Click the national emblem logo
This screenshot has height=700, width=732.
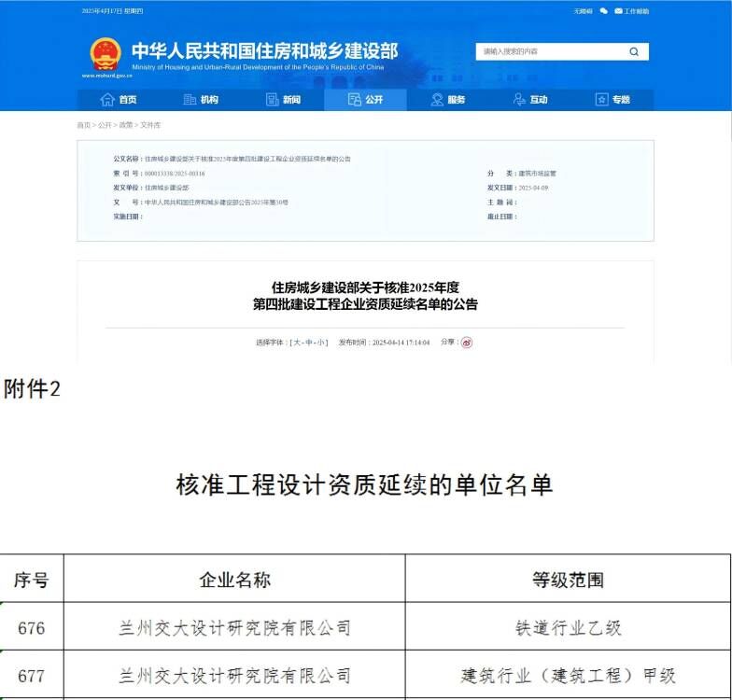click(106, 54)
